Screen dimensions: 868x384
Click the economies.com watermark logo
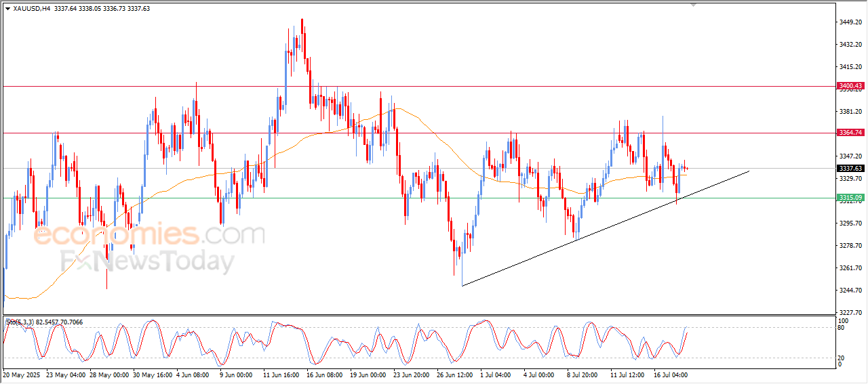click(149, 236)
